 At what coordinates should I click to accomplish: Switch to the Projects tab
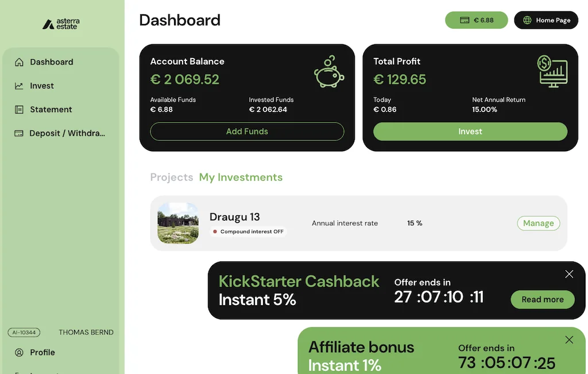click(171, 178)
